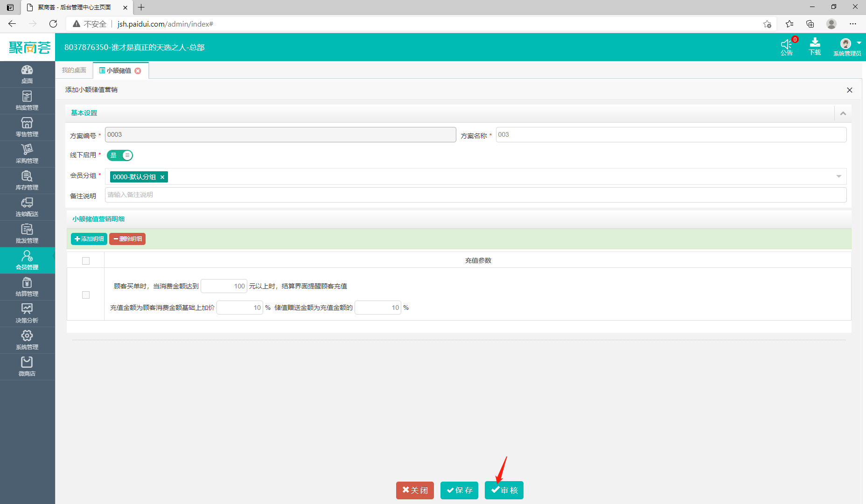Open 连锁配送 in the sidebar
Image resolution: width=866 pixels, height=504 pixels.
click(27, 207)
